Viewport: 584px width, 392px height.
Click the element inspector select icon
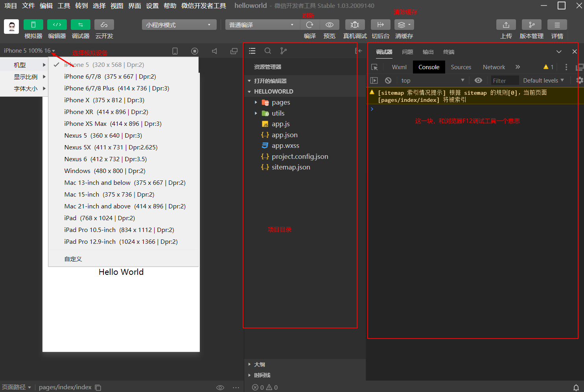[x=374, y=67]
